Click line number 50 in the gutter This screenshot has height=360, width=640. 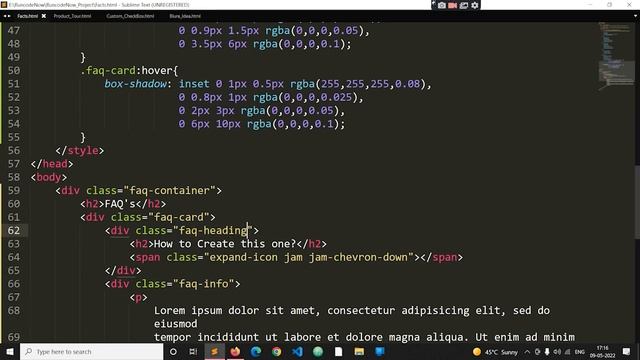[x=13, y=71]
